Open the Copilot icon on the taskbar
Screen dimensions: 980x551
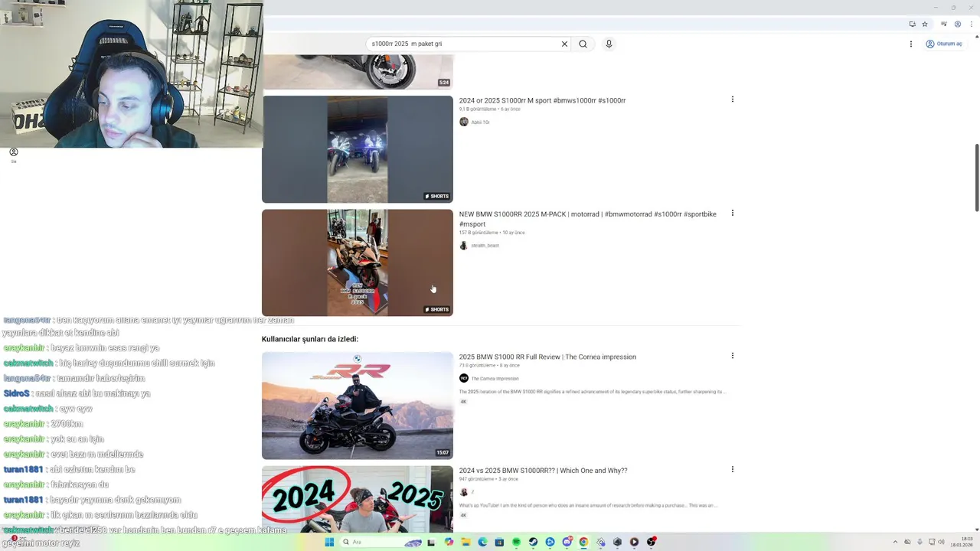click(449, 542)
